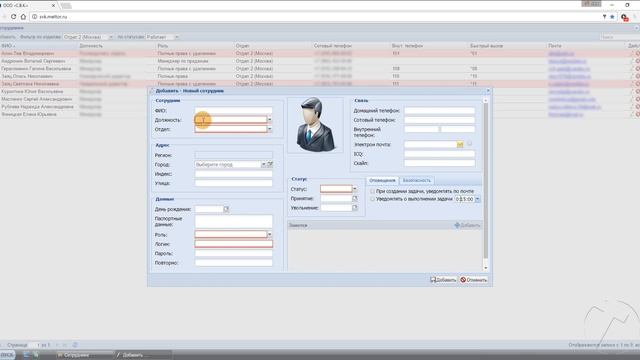Screen dimensions: 640x360
Task: Sort by the ФИО column header
Action: [x=39, y=46]
